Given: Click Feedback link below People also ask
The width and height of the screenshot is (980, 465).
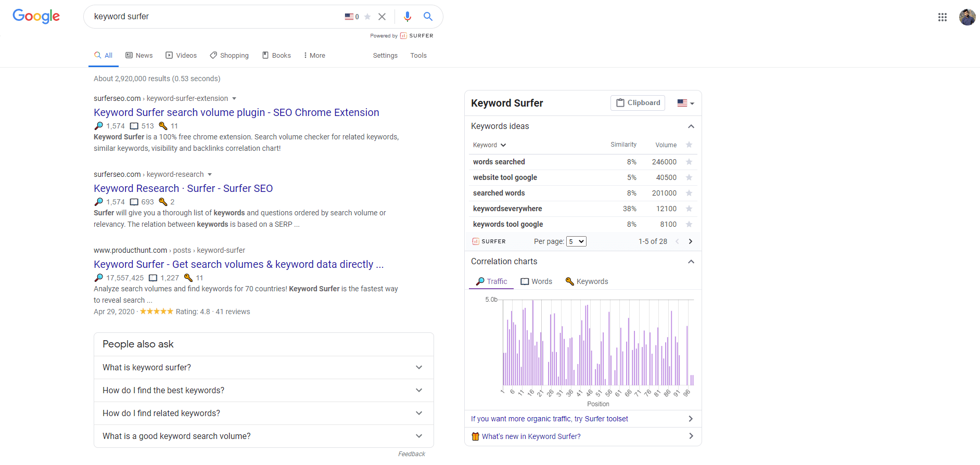Looking at the screenshot, I should [412, 454].
